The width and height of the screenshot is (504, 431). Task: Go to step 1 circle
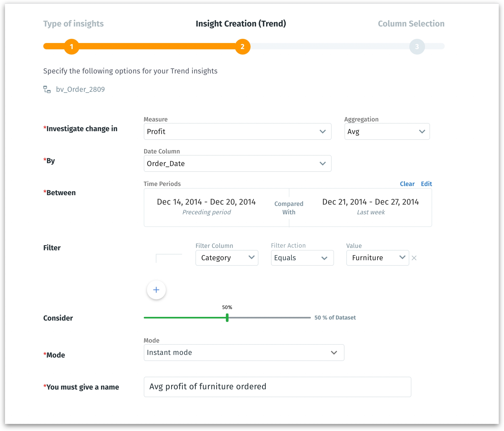point(71,47)
